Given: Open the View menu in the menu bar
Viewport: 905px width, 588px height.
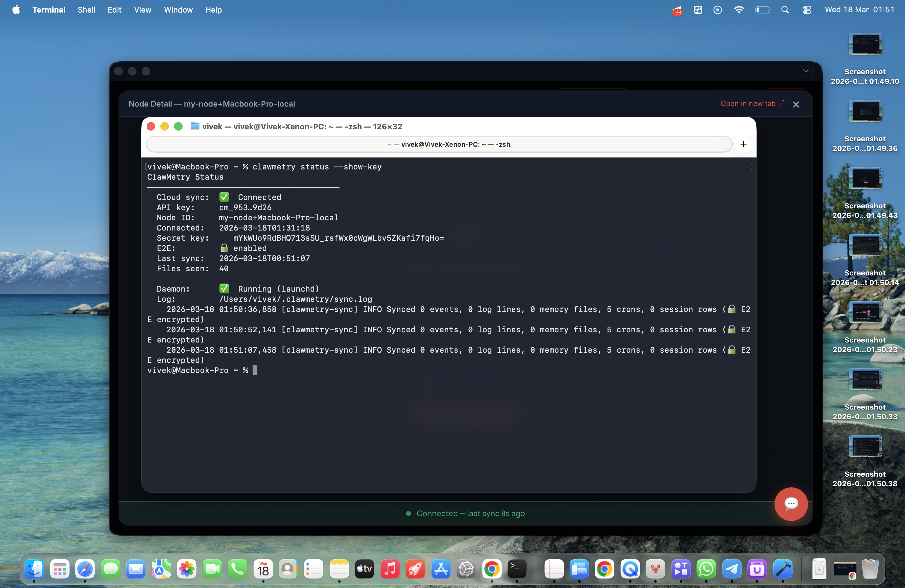Looking at the screenshot, I should (x=142, y=10).
